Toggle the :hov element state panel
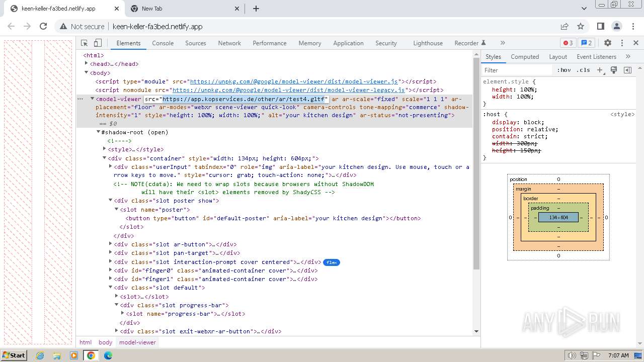The height and width of the screenshot is (362, 644). click(x=564, y=70)
